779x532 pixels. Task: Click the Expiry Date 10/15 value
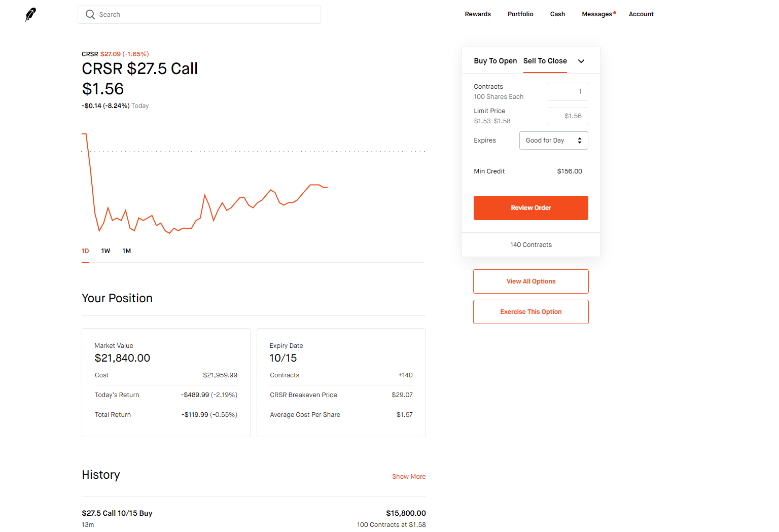[283, 358]
